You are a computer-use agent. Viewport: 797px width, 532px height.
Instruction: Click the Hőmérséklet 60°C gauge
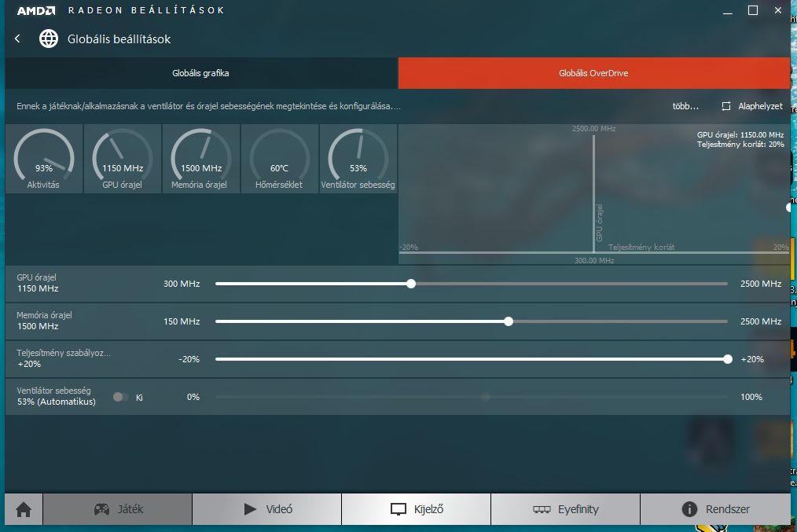280,159
